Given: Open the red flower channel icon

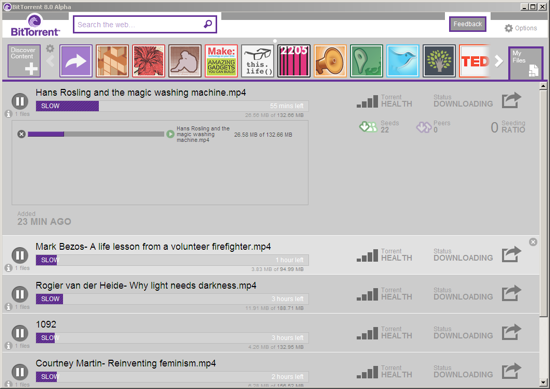Looking at the screenshot, I should click(149, 61).
